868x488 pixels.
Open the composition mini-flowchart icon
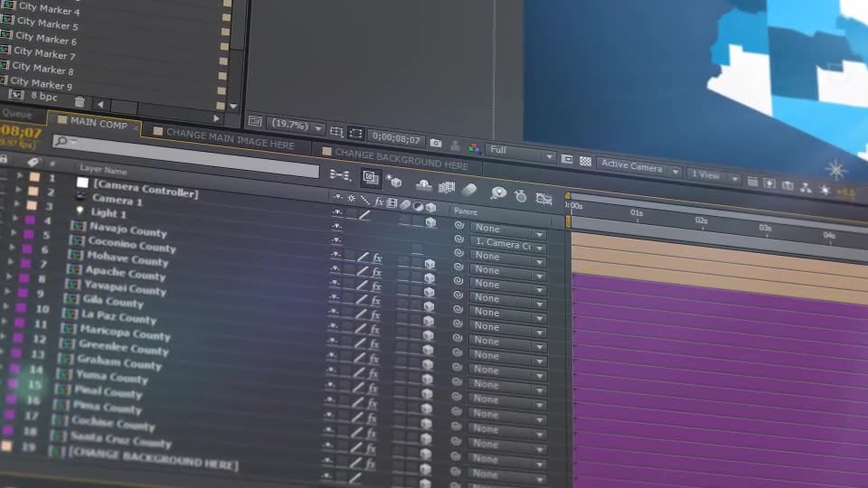coord(340,175)
